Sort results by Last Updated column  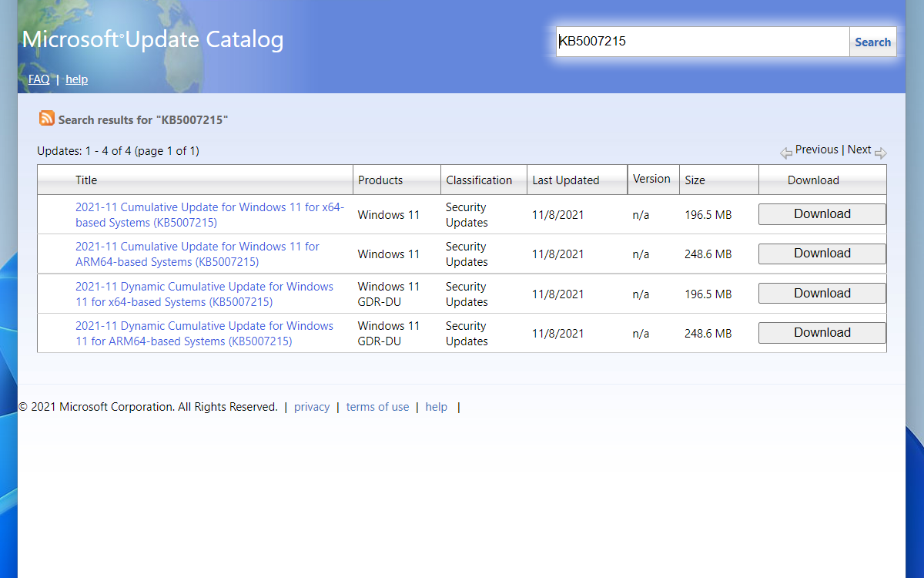tap(565, 180)
